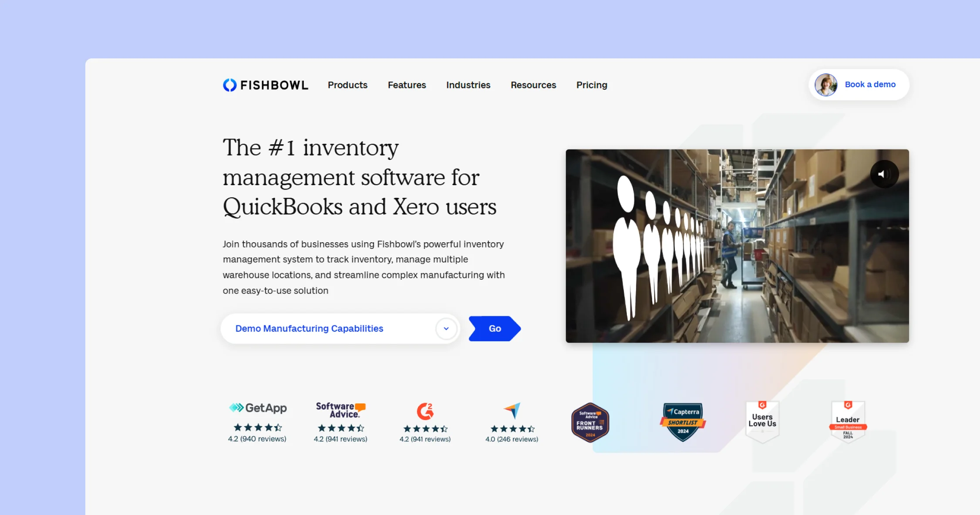
Task: Click the blue Go button
Action: tap(495, 329)
